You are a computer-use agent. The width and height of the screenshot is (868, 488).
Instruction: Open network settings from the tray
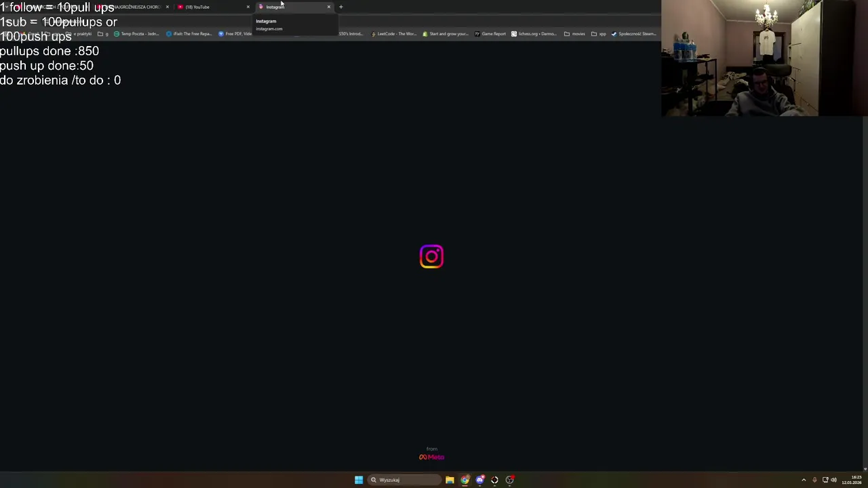[825, 480]
